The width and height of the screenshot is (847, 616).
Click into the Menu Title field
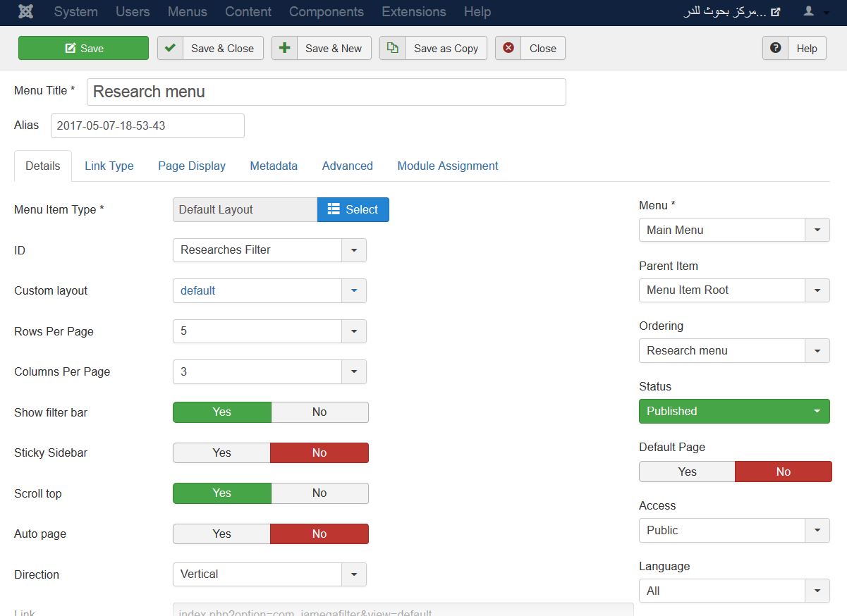[x=326, y=92]
